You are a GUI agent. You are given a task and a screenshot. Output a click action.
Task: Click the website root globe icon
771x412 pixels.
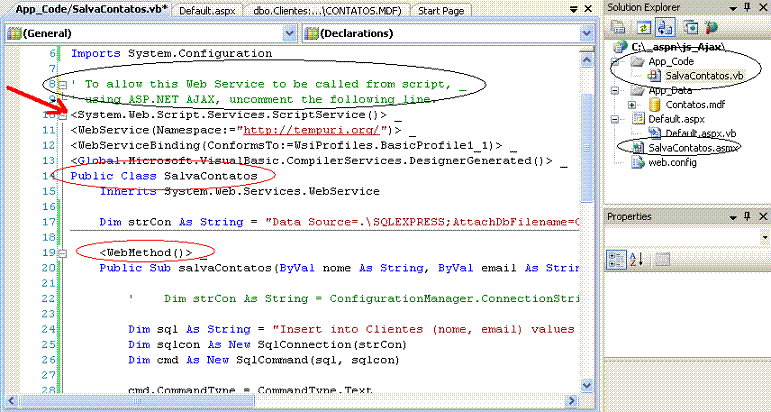621,47
